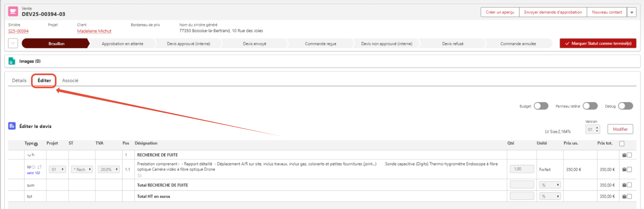This screenshot has width=644, height=209.
Task: Select Devis non approuvé (interne) stage
Action: click(x=387, y=43)
